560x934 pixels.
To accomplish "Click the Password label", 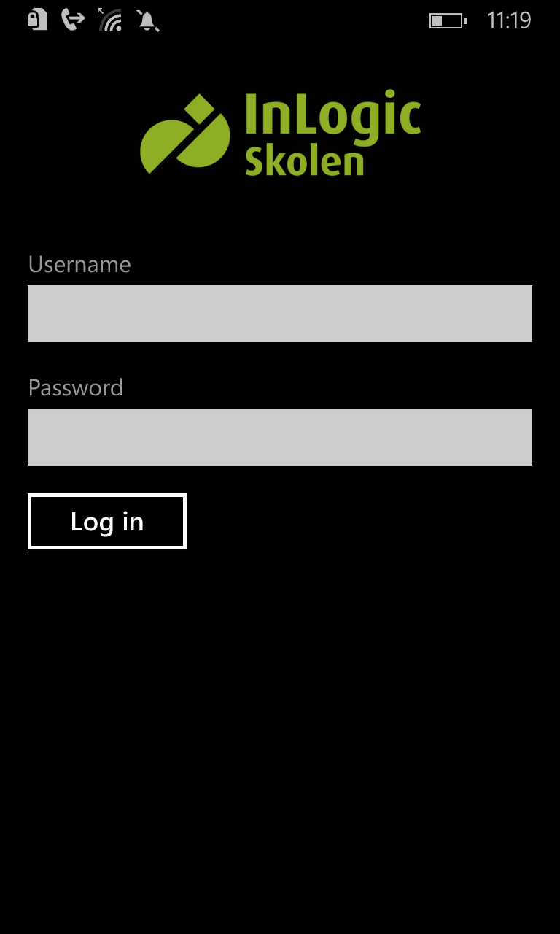I will click(x=75, y=387).
